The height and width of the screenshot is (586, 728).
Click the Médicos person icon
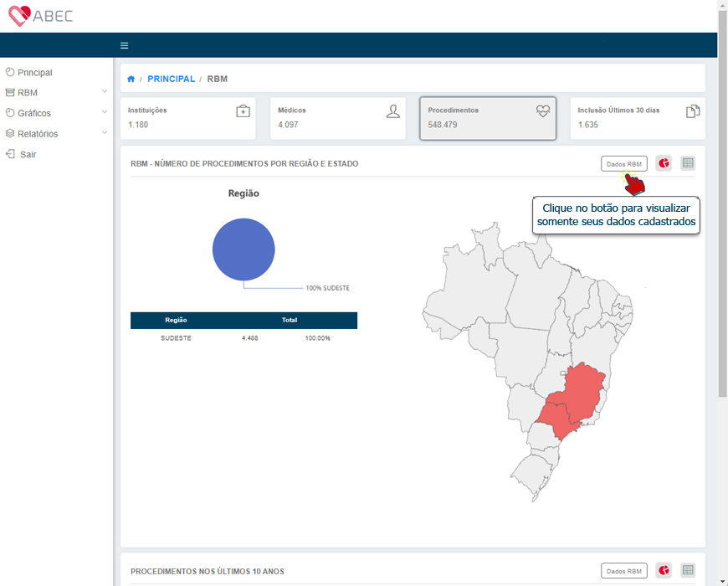click(x=392, y=111)
